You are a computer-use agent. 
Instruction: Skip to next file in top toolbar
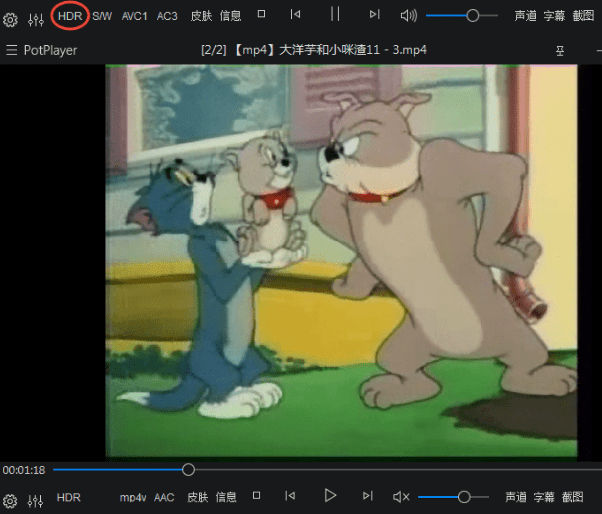(x=375, y=15)
